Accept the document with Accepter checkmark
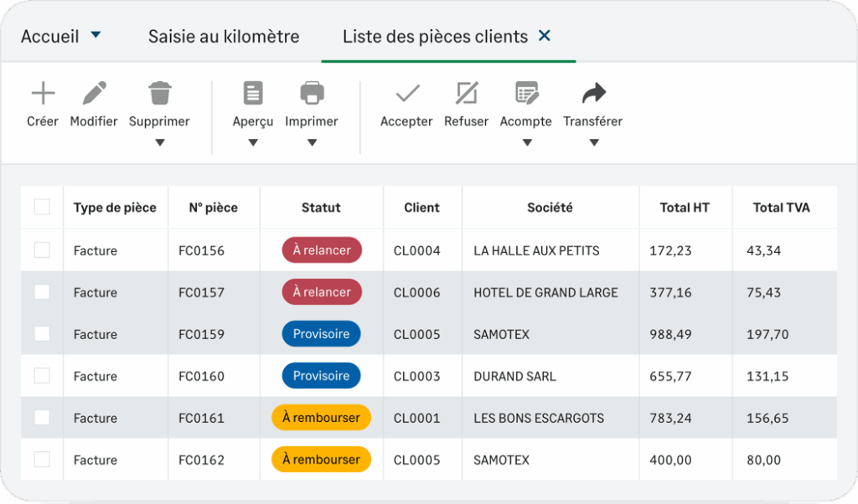 click(x=406, y=93)
